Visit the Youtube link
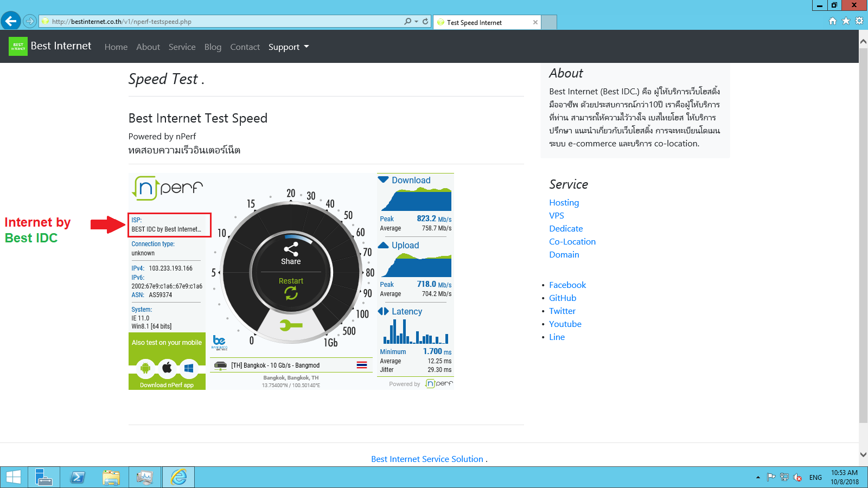 565,324
